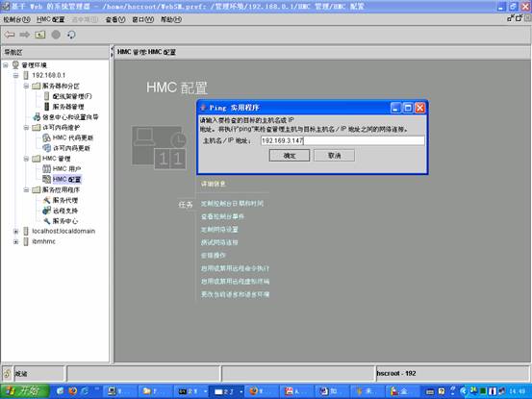The image size is (532, 399).
Task: Click the hostname/IP address input field
Action: (x=342, y=140)
